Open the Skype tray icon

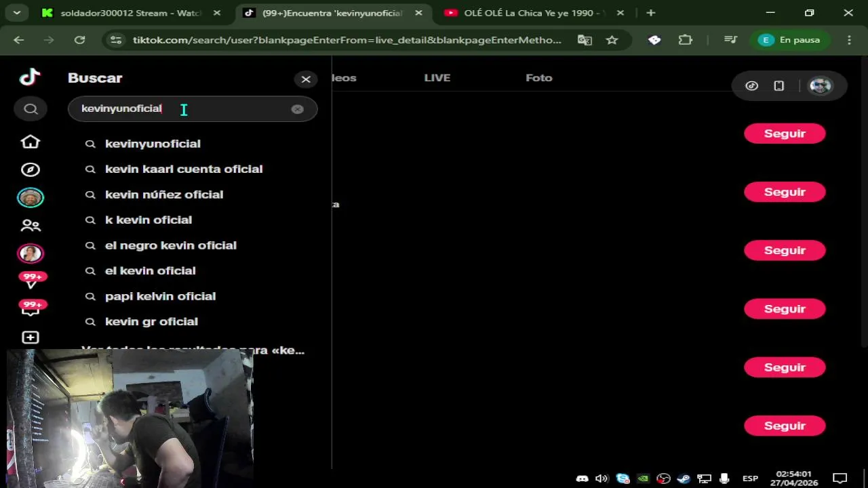tap(623, 479)
